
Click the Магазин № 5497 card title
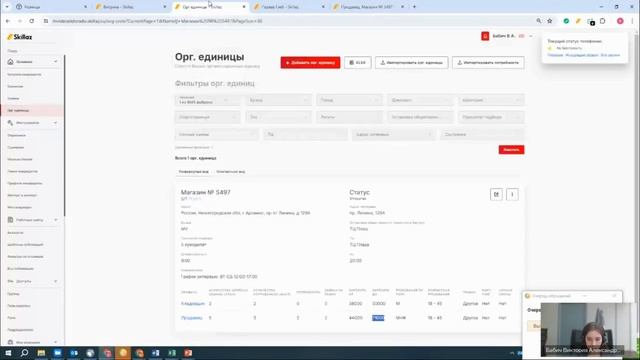click(206, 192)
